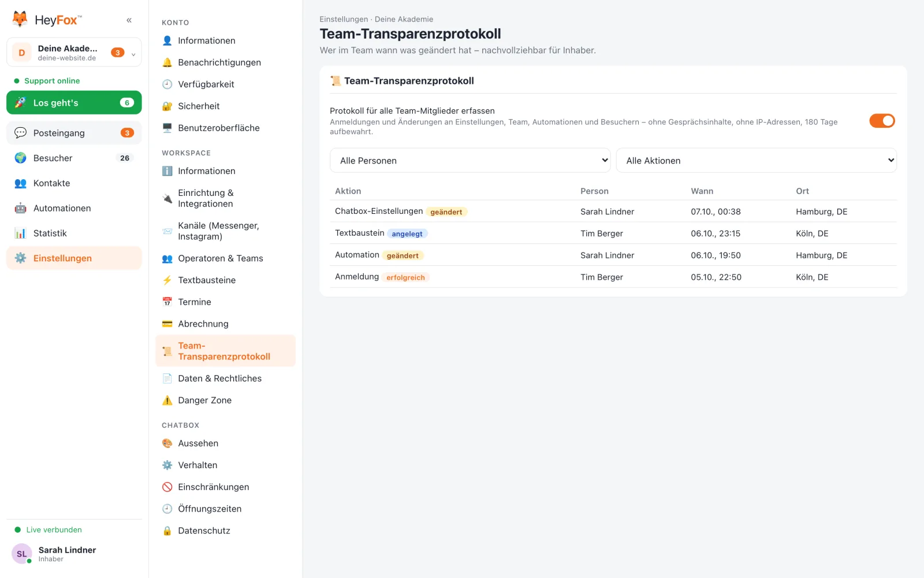Screen dimensions: 924x578
Task: Disable protocol logging for all team members
Action: click(882, 121)
